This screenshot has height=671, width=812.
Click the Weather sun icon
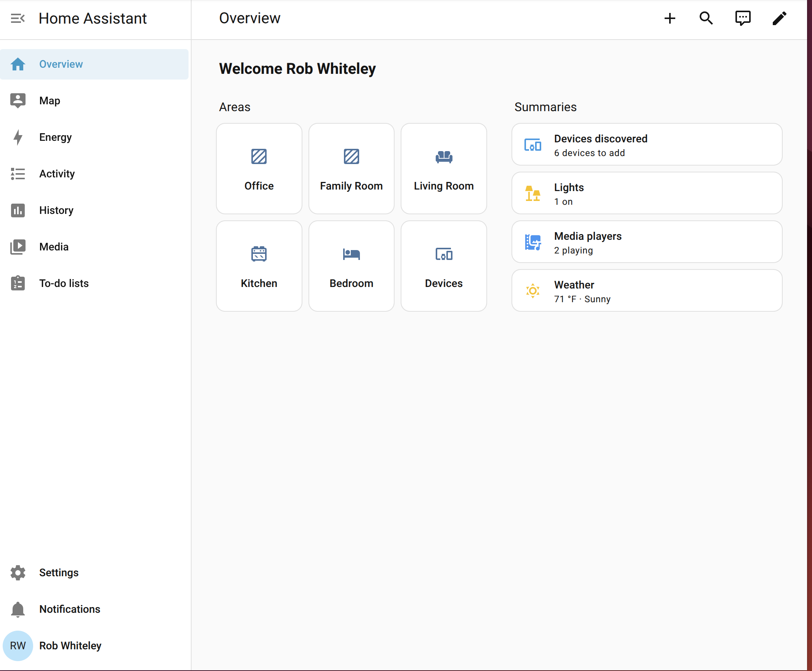532,290
